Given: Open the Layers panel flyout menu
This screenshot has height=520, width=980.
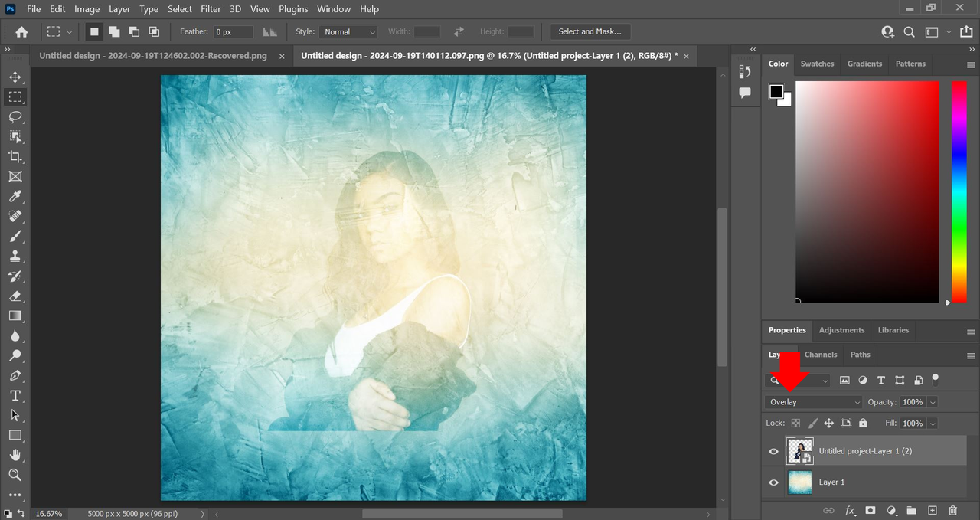Looking at the screenshot, I should click(971, 355).
